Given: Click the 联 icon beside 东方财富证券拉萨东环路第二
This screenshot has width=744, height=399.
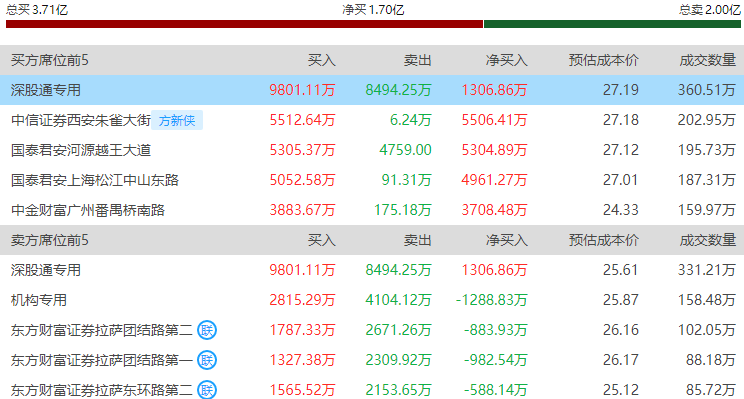Looking at the screenshot, I should pos(207,390).
